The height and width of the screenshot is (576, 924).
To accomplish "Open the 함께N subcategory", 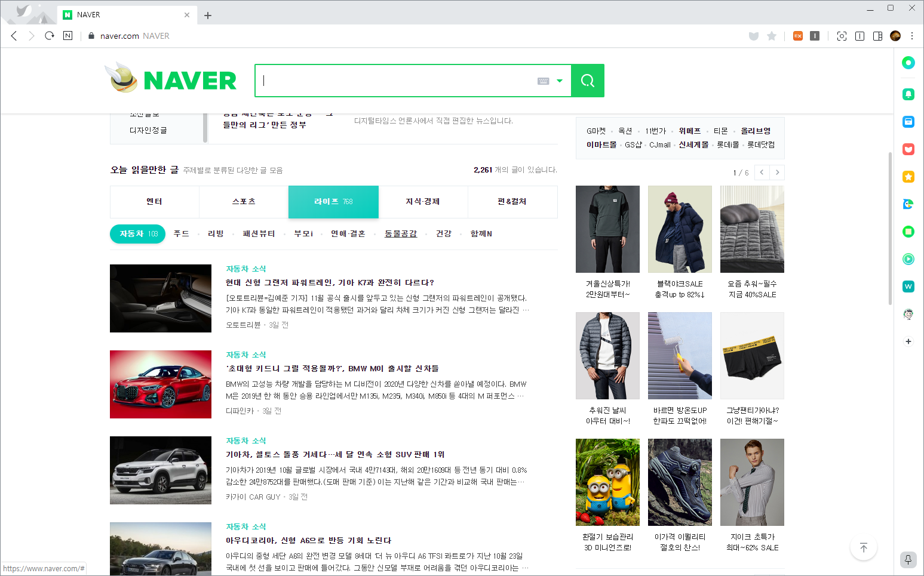I will 481,234.
